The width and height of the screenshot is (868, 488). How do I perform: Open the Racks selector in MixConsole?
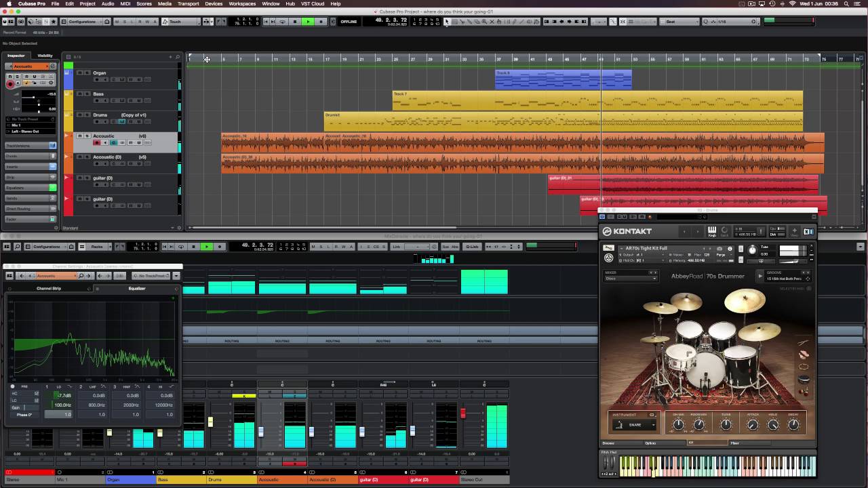95,247
